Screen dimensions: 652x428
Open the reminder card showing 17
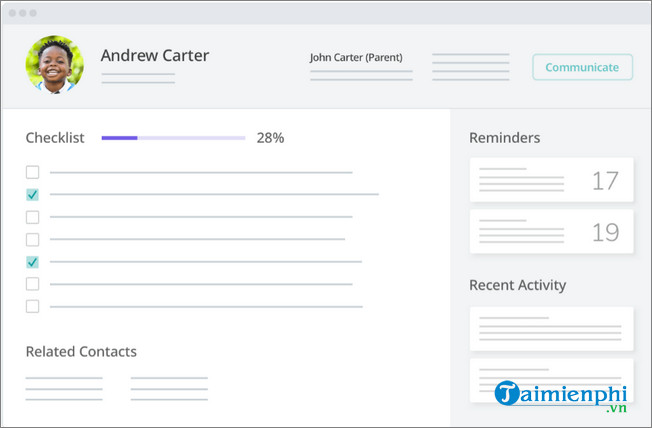tap(551, 181)
